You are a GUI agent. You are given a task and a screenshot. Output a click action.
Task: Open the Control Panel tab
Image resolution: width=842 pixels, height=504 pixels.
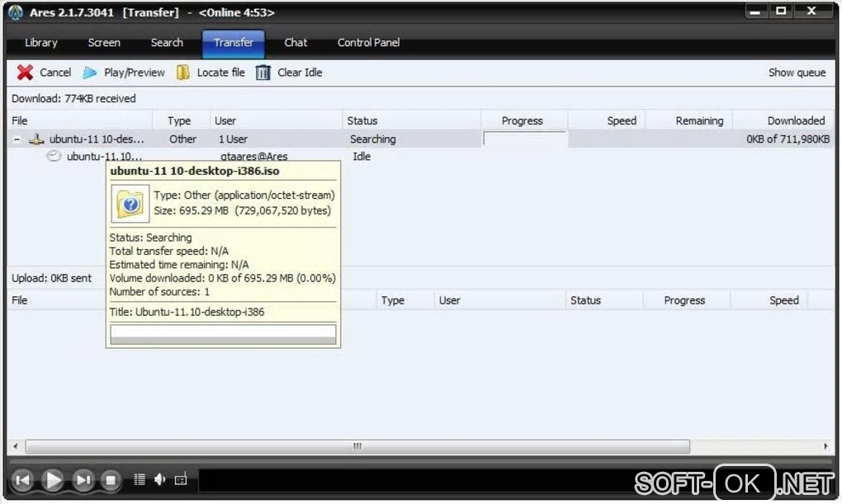pos(368,43)
